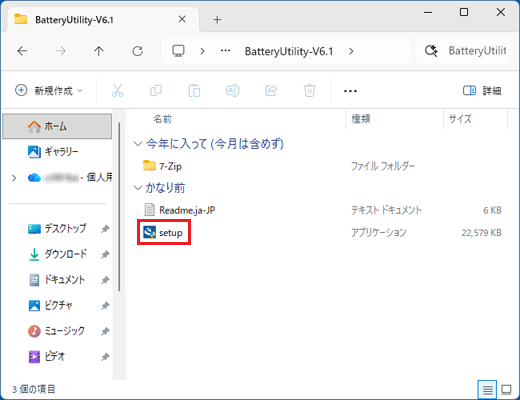The height and width of the screenshot is (400, 520).
Task: Sort by 名前 column header
Action: [x=162, y=119]
